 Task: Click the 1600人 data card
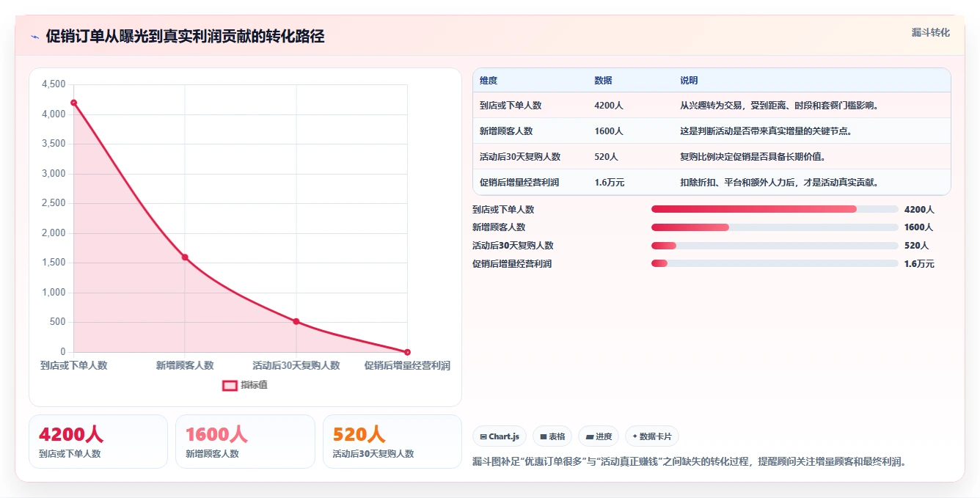pos(245,442)
